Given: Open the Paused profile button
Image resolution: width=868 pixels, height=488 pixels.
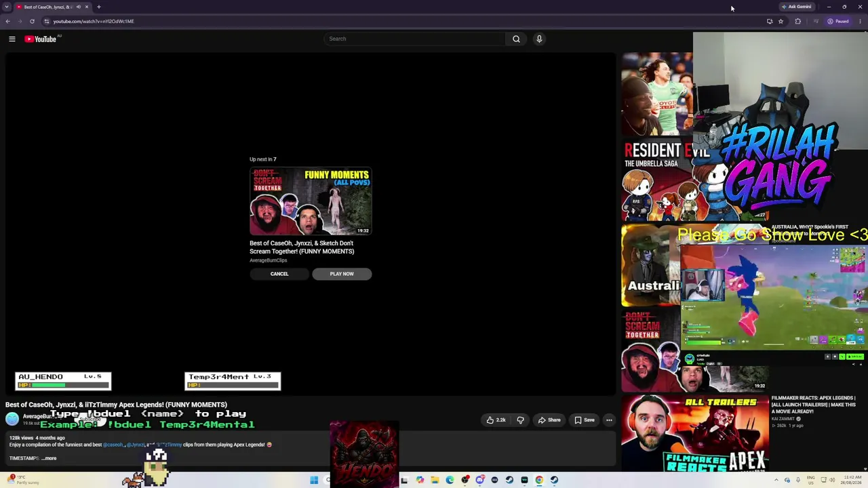Looking at the screenshot, I should pyautogui.click(x=838, y=21).
